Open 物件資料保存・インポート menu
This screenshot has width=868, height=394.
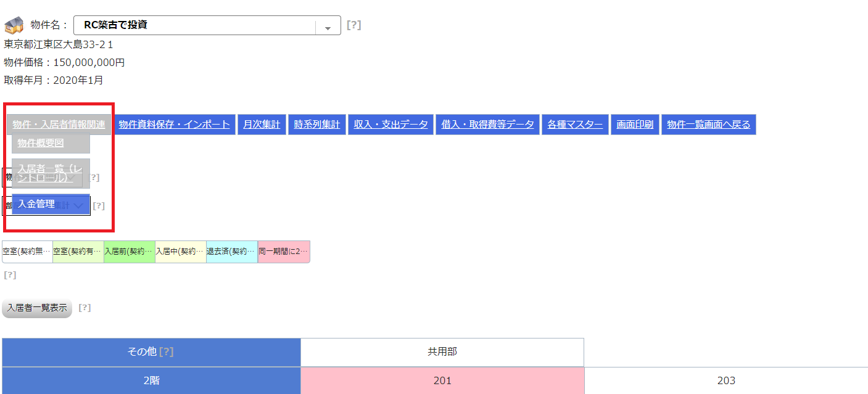tap(174, 125)
